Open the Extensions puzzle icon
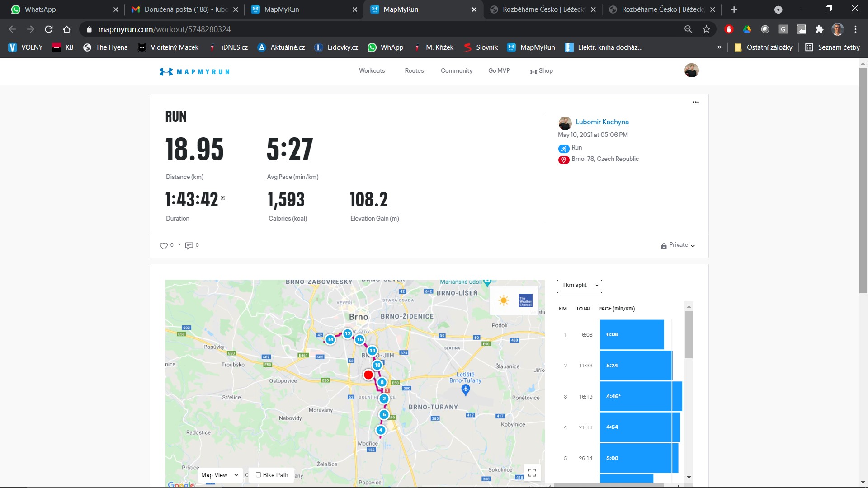The image size is (868, 488). (819, 29)
